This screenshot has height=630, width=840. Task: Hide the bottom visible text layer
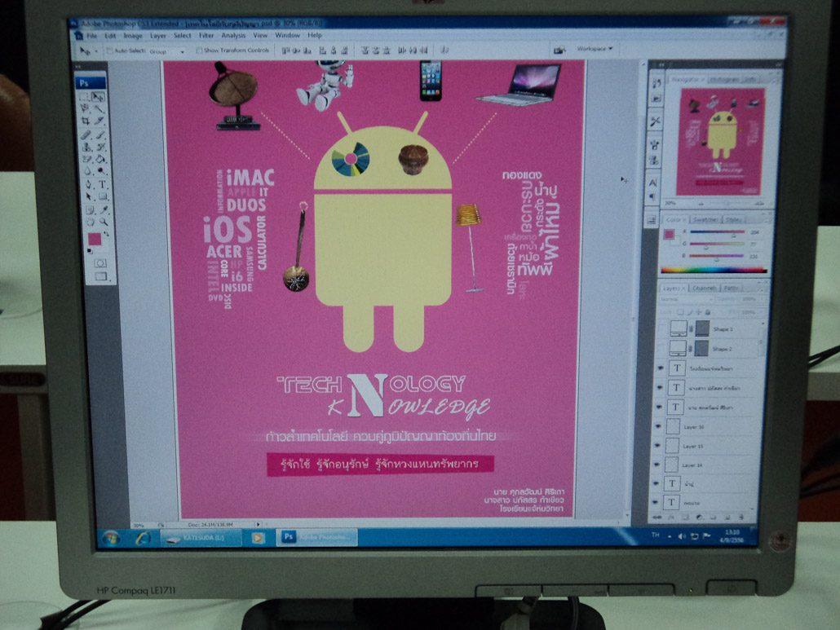[x=657, y=503]
